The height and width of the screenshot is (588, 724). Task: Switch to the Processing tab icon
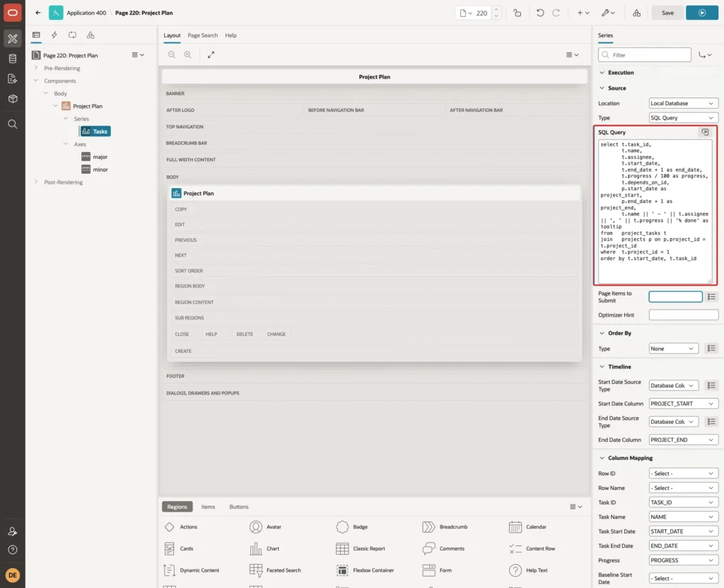[x=72, y=35]
